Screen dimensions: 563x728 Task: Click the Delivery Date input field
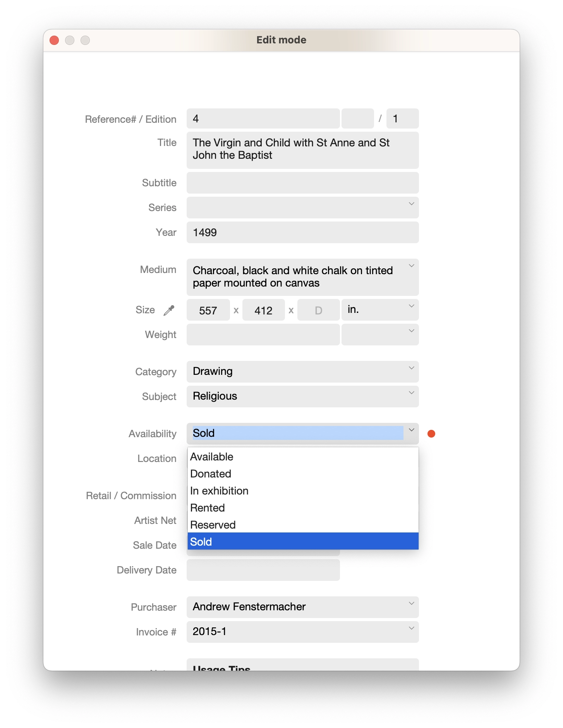(263, 570)
